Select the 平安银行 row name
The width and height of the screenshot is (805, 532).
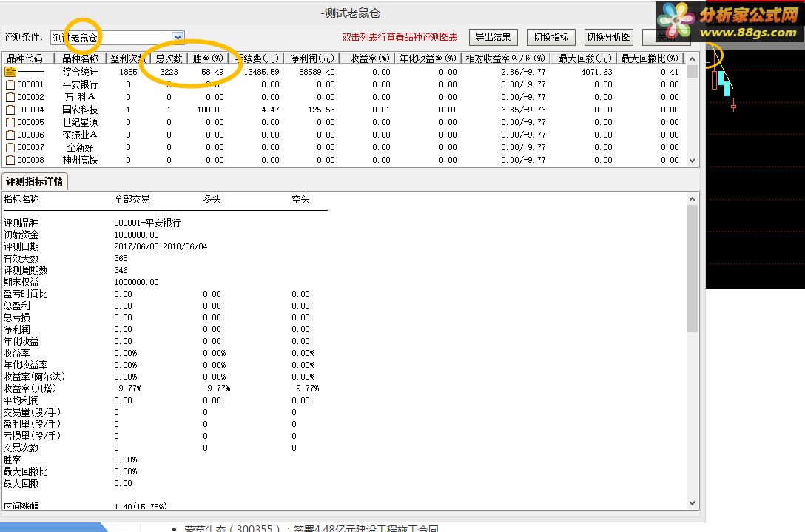[80, 85]
